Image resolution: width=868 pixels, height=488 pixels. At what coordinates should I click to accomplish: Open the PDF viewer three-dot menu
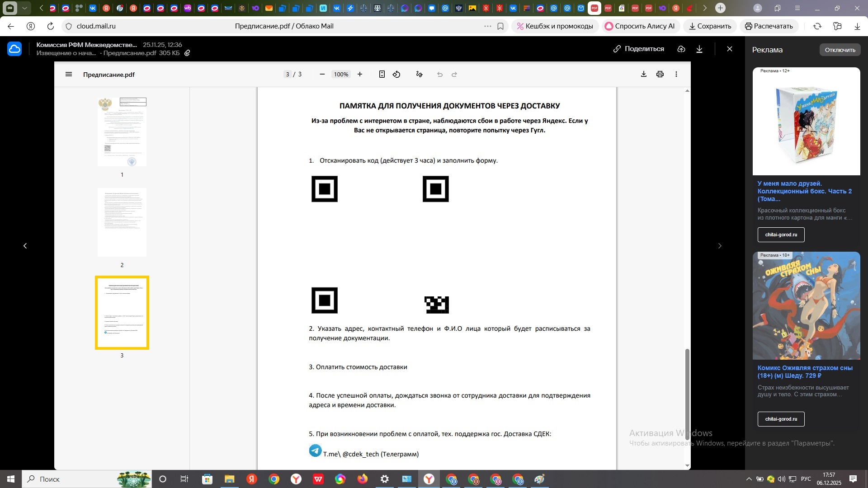pyautogui.click(x=676, y=75)
